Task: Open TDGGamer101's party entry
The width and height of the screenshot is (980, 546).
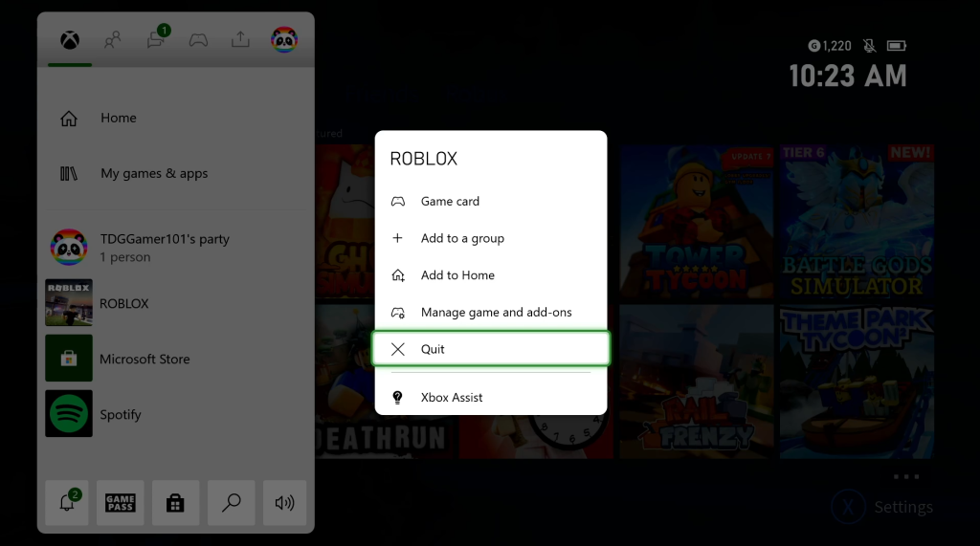Action: pyautogui.click(x=175, y=248)
